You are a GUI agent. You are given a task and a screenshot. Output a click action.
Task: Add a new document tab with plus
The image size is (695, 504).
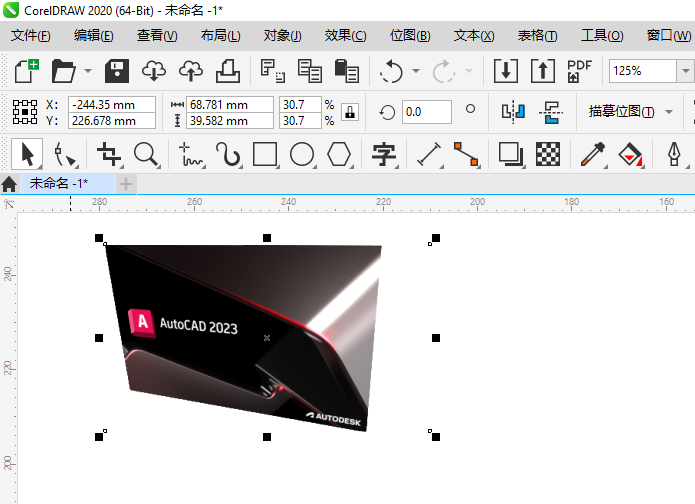tap(126, 184)
